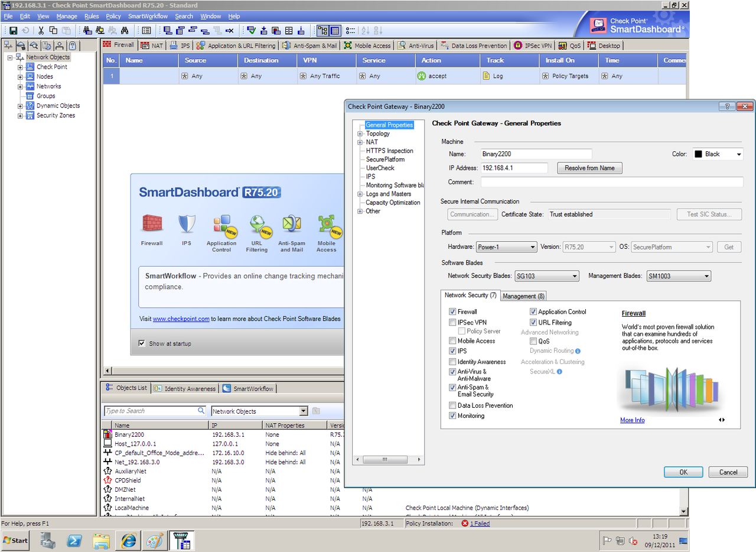This screenshot has width=756, height=552.
Task: Open Server Manager from taskbar
Action: (x=47, y=541)
